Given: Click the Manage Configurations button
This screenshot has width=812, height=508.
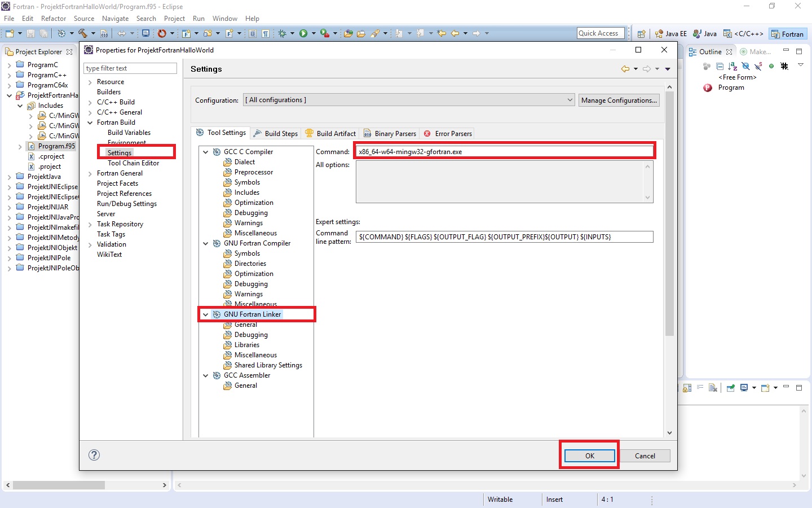Looking at the screenshot, I should pos(619,100).
